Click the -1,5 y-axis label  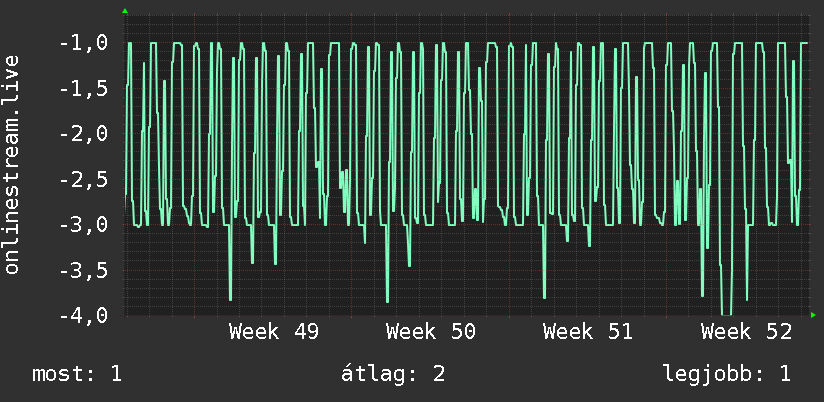click(84, 89)
